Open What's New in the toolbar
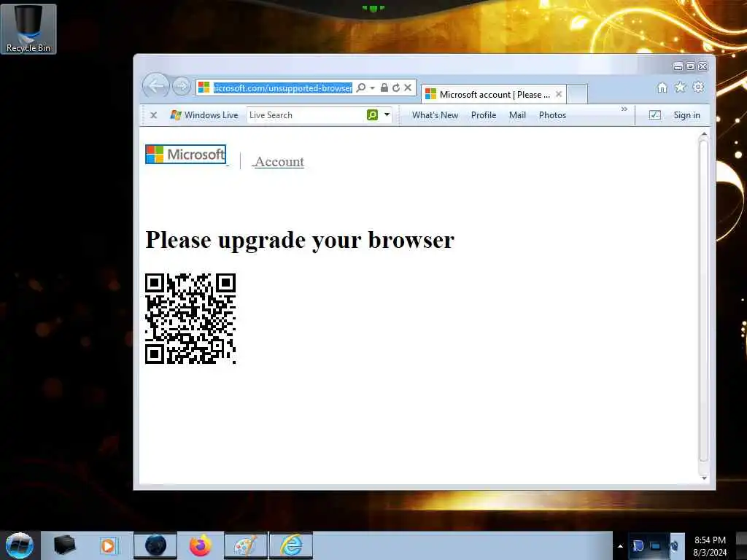This screenshot has width=747, height=560. 435,114
